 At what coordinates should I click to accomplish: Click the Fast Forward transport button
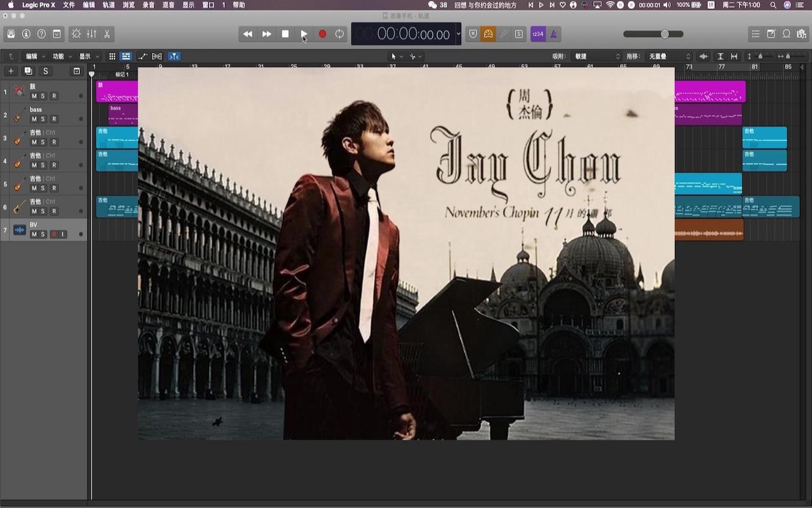coord(266,34)
